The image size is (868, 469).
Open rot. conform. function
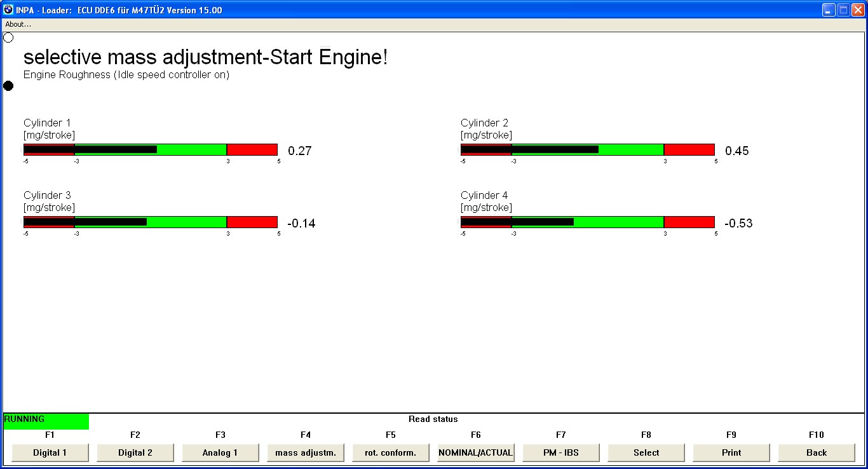(x=391, y=452)
